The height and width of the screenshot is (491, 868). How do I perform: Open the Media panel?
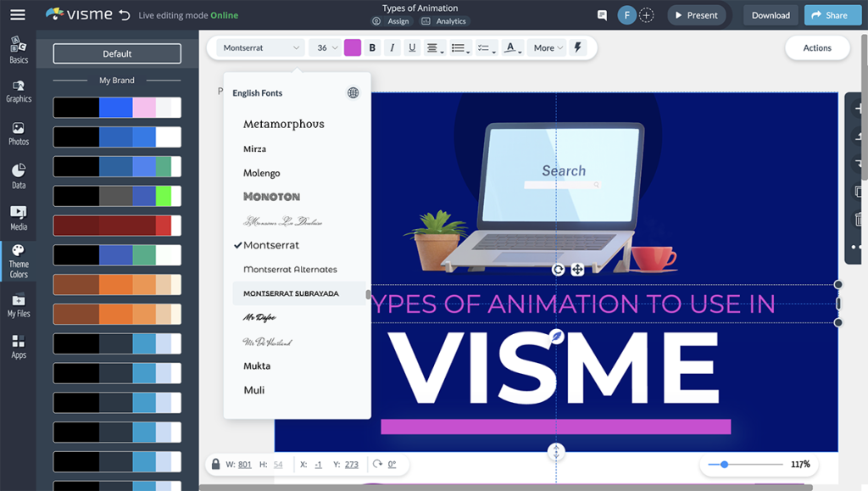tap(18, 218)
